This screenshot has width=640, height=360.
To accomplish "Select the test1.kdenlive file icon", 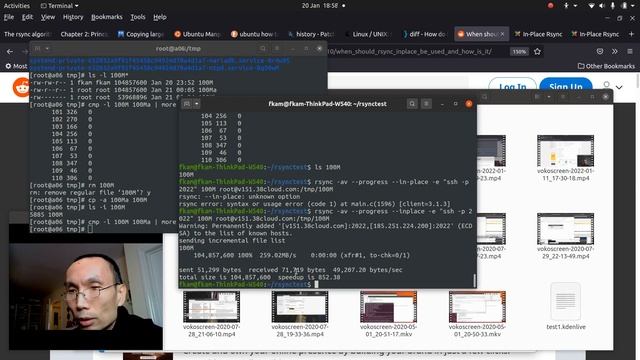I will 565,301.
